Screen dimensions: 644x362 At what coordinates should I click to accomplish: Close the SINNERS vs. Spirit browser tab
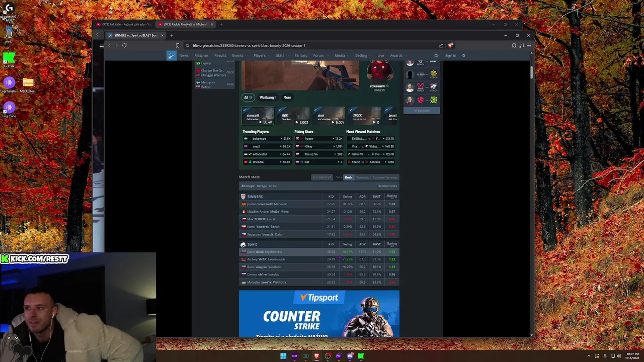tap(162, 35)
